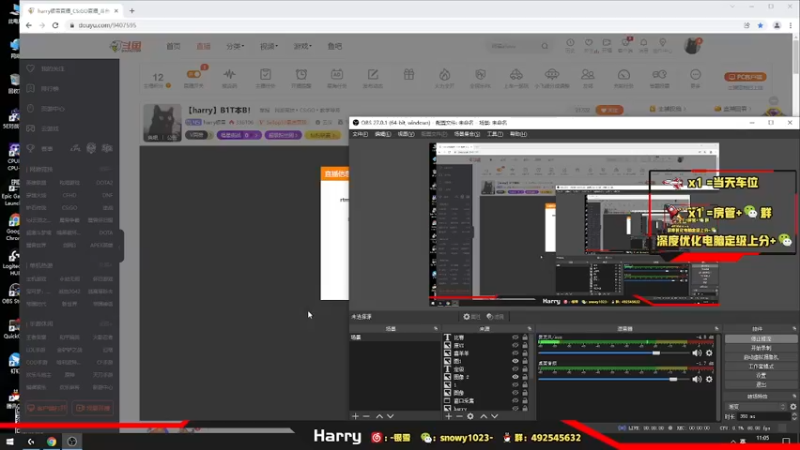
Task: Toggle visibility of the first text source
Action: point(515,338)
